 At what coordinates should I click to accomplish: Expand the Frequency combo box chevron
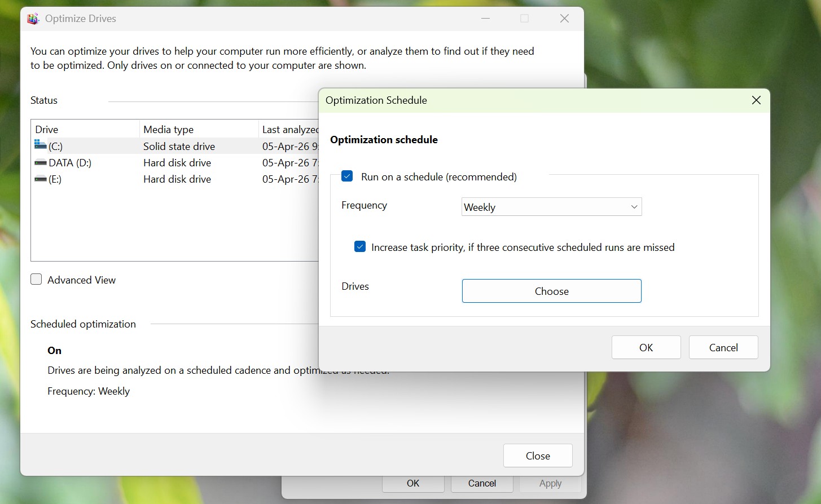tap(633, 207)
